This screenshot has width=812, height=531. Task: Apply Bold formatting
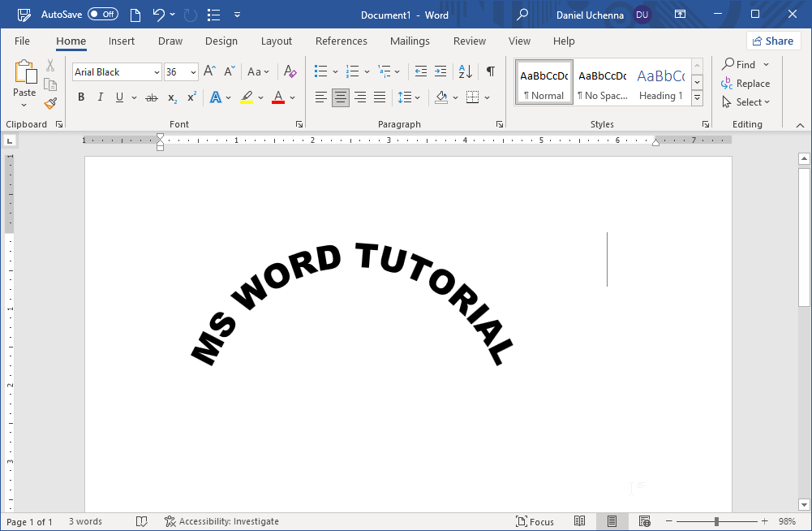pyautogui.click(x=80, y=97)
